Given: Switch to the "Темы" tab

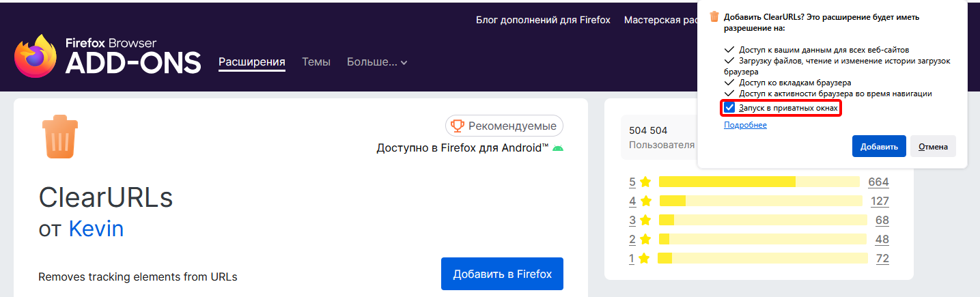Looking at the screenshot, I should [316, 62].
